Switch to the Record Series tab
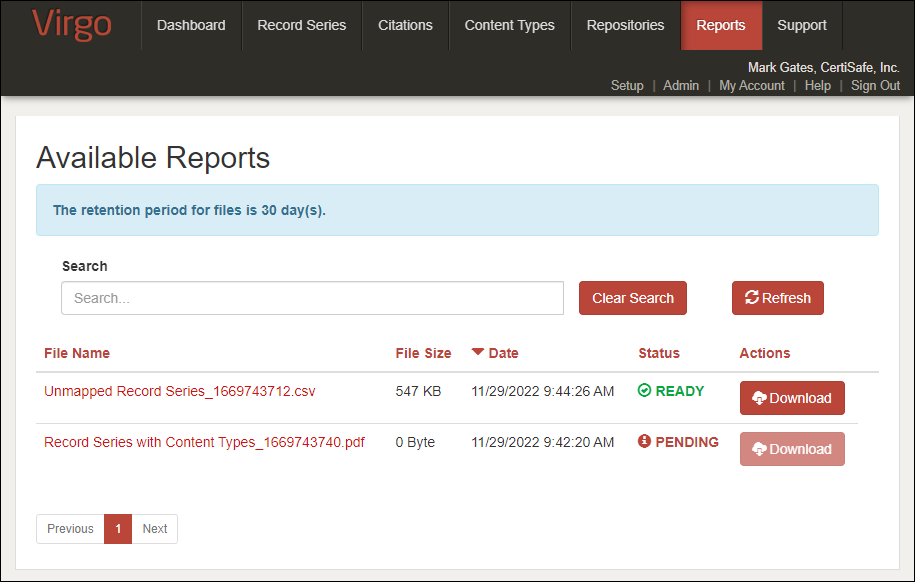 (x=301, y=25)
